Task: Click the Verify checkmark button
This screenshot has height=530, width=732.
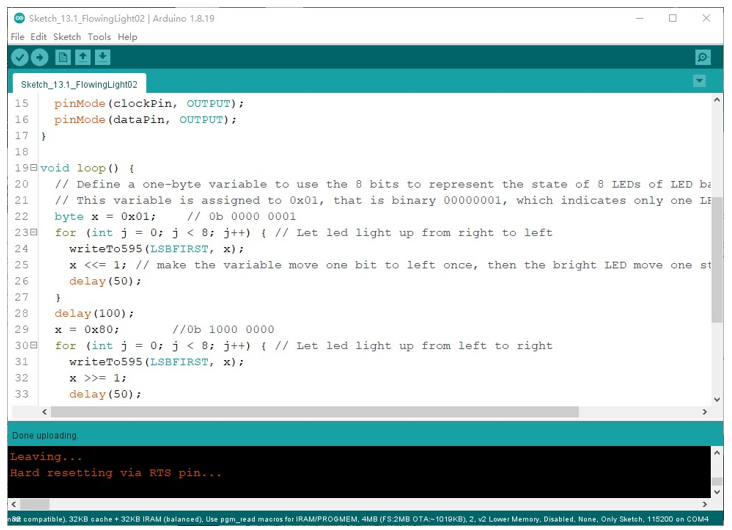Action: (20, 57)
